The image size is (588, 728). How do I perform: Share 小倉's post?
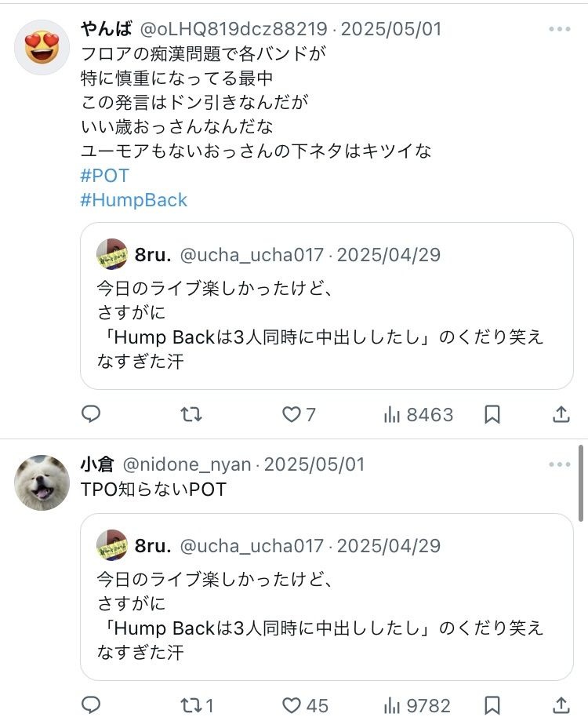[x=561, y=705]
